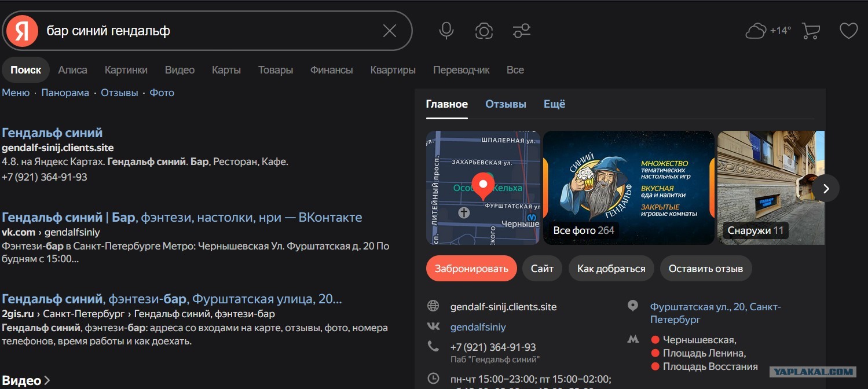Open the 2gis Фурштатская улица result
Viewport: 868px width, 389px height.
(x=172, y=299)
